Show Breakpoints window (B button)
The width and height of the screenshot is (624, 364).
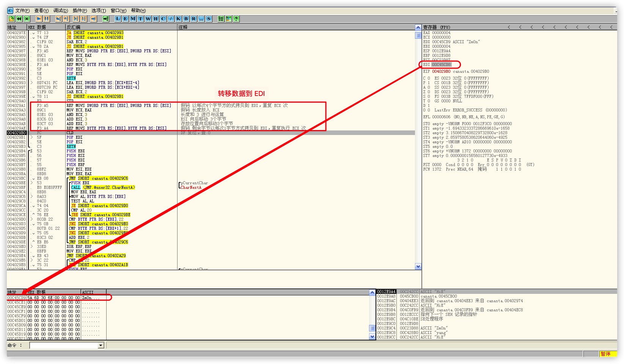186,19
